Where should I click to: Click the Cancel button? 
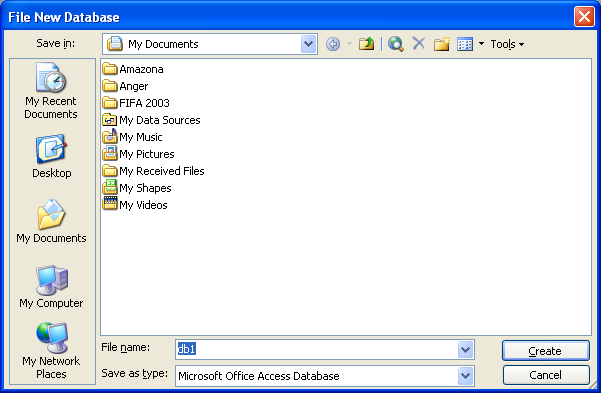pos(545,375)
